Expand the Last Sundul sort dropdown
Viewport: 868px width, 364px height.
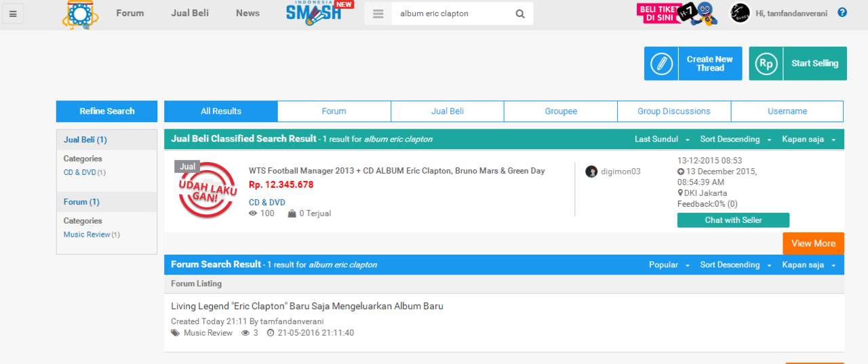(662, 139)
